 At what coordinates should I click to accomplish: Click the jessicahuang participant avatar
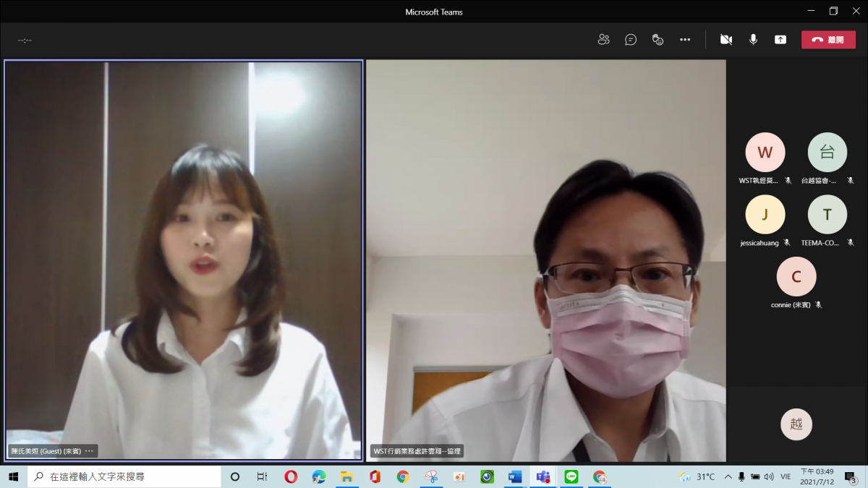(x=765, y=214)
